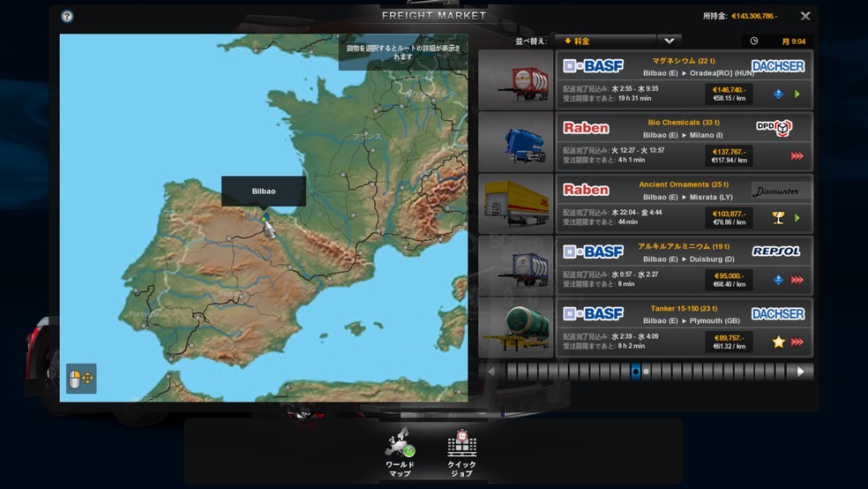The image size is (868, 489).
Task: Click the red tank trailer thumbnail
Action: click(516, 79)
